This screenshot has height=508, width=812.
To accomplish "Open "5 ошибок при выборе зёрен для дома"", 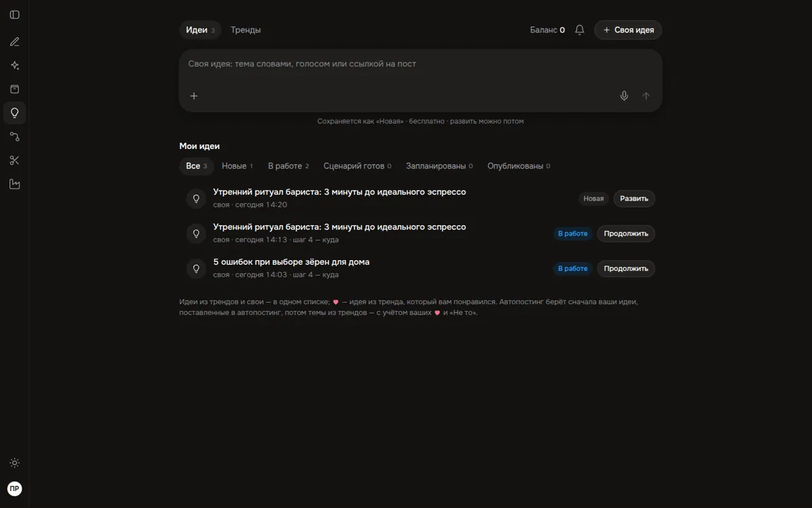I will click(291, 262).
